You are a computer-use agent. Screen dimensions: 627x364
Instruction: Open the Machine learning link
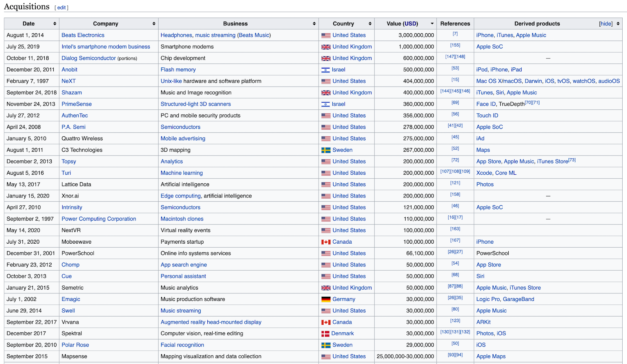pyautogui.click(x=182, y=173)
